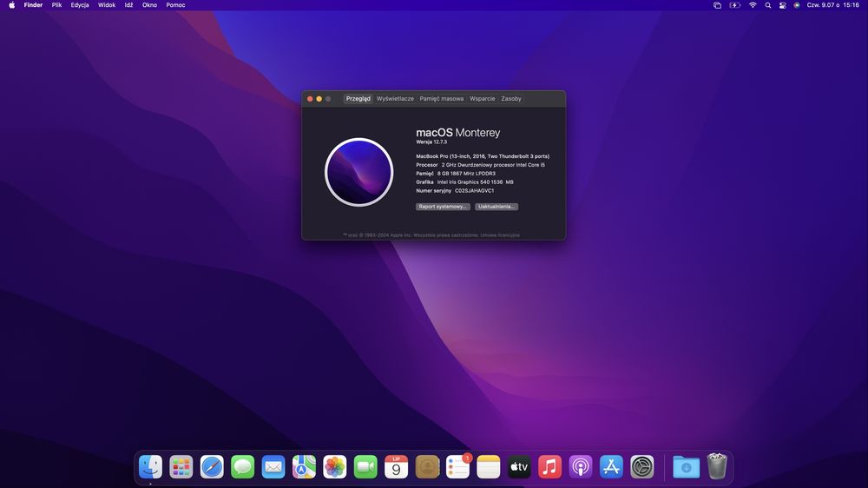Click the battery charging status icon
The image size is (868, 488).
point(735,5)
